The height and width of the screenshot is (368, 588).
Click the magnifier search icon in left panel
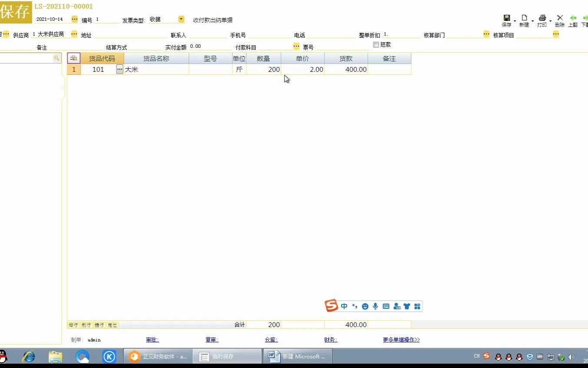point(56,57)
